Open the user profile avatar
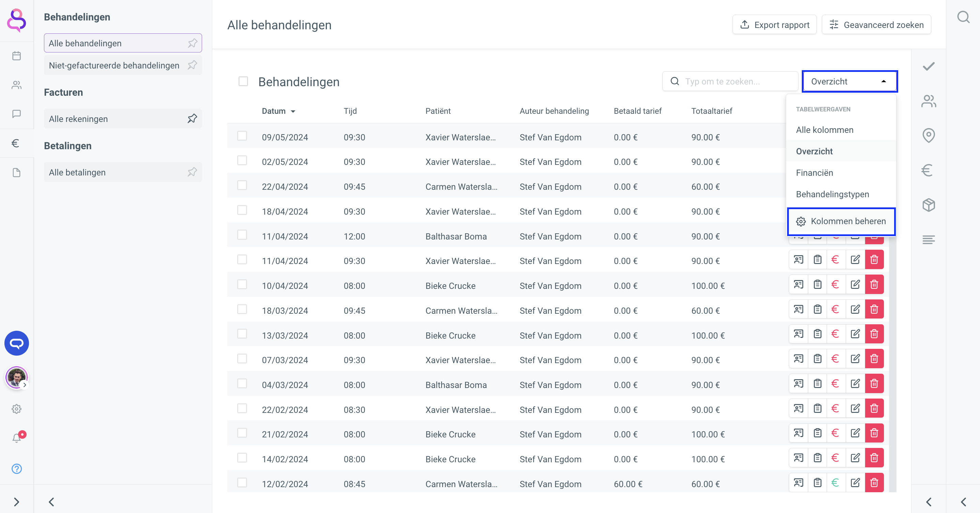Viewport: 980px width, 513px height. coord(16,377)
